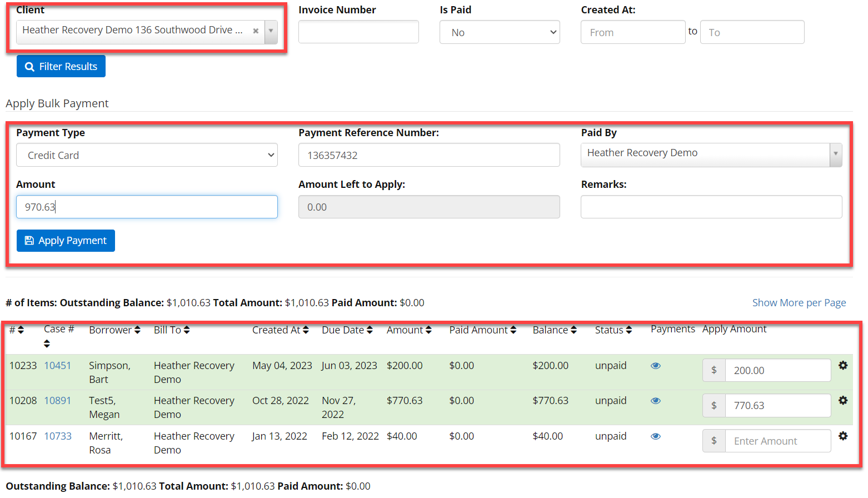868x498 pixels.
Task: View payments eye icon for invoice 10233
Action: coord(656,366)
